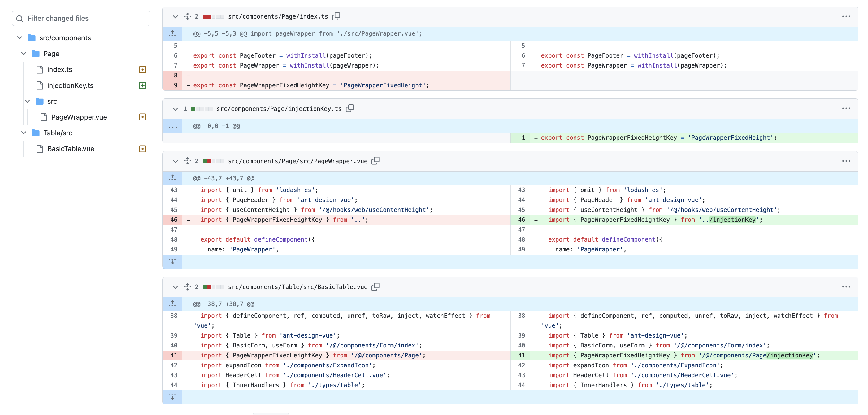The width and height of the screenshot is (868, 415).
Task: Click hunk header '@@ -43,7 +43,7 @@'
Action: point(224,178)
